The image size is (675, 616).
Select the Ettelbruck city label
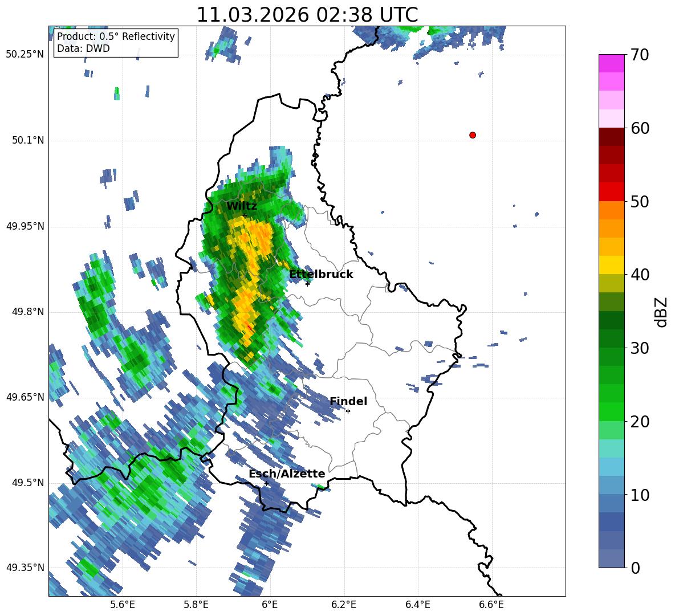pyautogui.click(x=321, y=275)
